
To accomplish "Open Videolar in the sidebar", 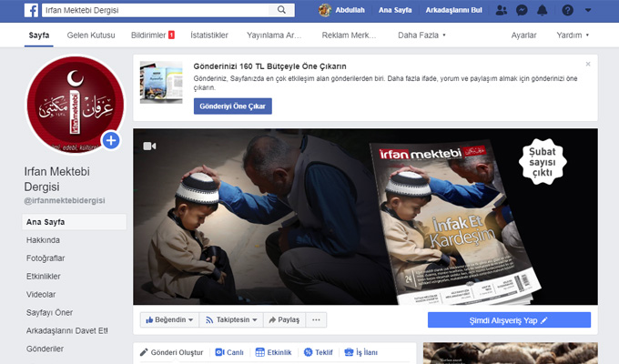I will point(41,295).
